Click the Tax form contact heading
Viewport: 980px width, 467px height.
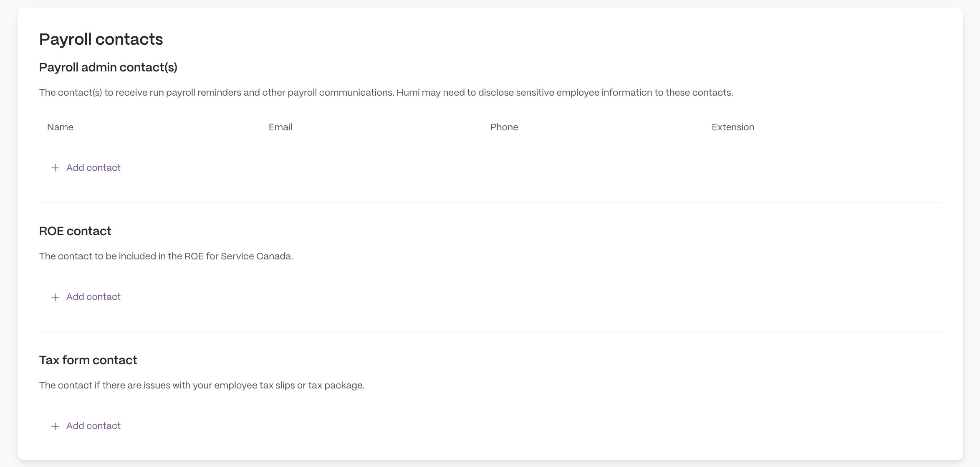point(88,360)
